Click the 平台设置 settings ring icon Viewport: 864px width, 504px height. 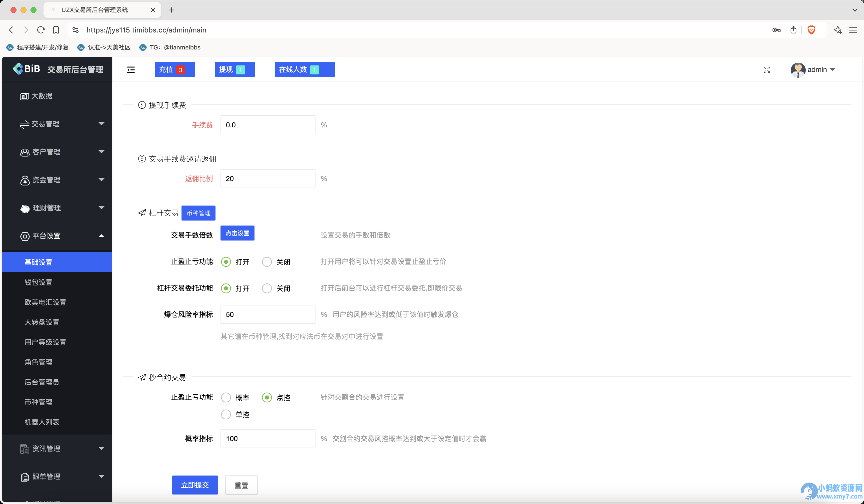[25, 236]
